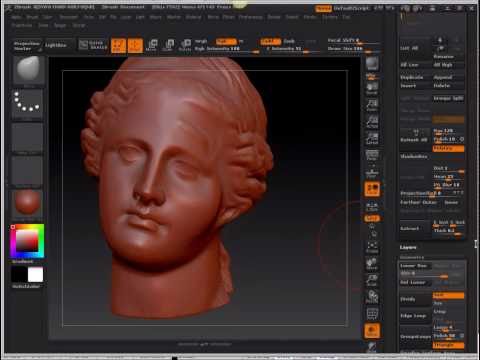Open the Transform menu
The height and width of the screenshot is (360, 480).
[x=22, y=25]
